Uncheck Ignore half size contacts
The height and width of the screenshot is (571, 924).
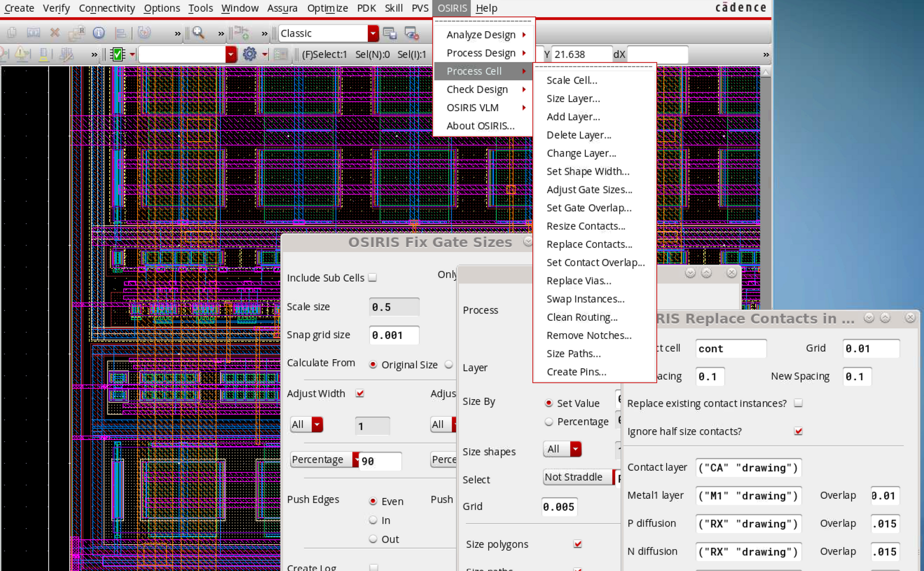pos(798,431)
